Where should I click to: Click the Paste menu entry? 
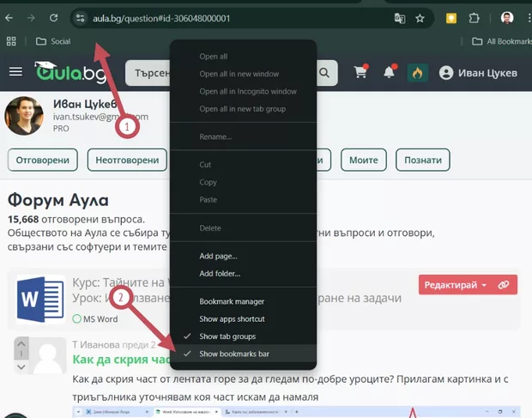pyautogui.click(x=243, y=199)
